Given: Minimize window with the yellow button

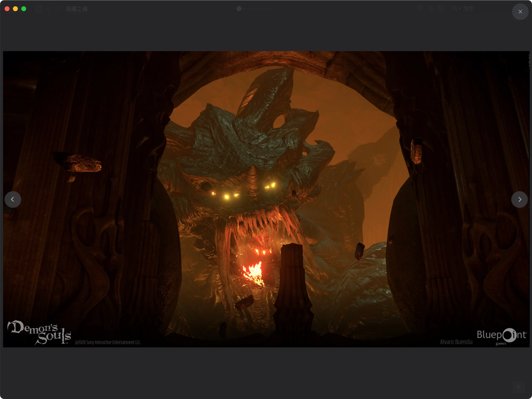Looking at the screenshot, I should pos(15,9).
